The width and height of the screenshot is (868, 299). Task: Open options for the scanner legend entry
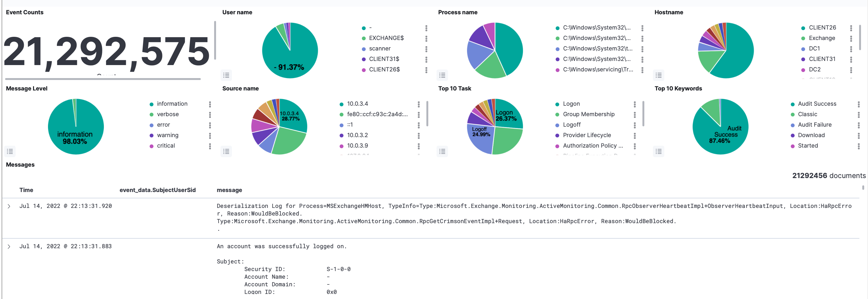(x=426, y=49)
